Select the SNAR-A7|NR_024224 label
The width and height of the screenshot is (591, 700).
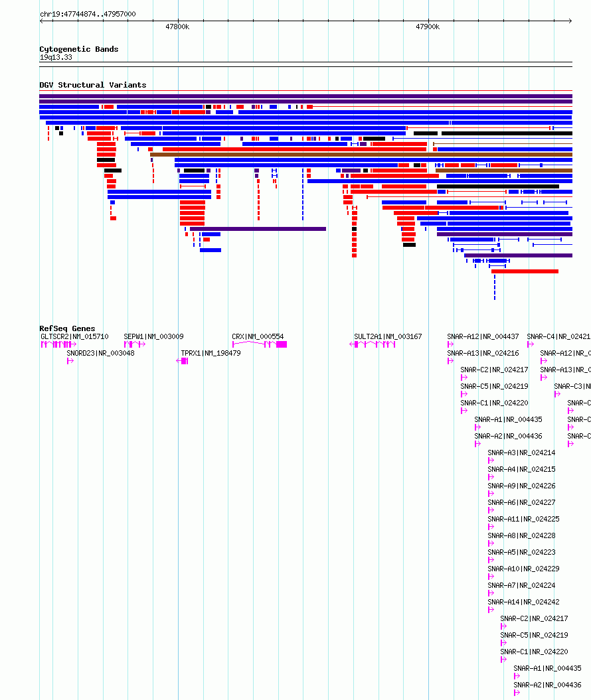tap(521, 585)
